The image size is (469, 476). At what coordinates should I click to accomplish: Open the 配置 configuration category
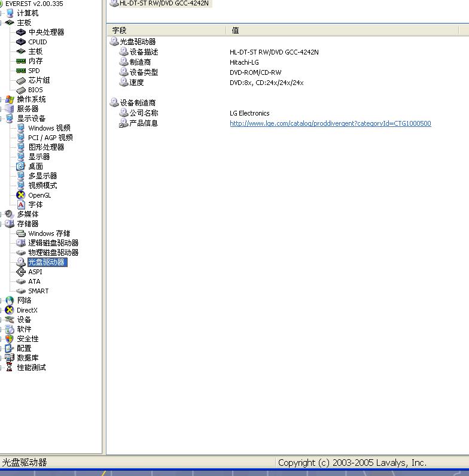point(25,348)
